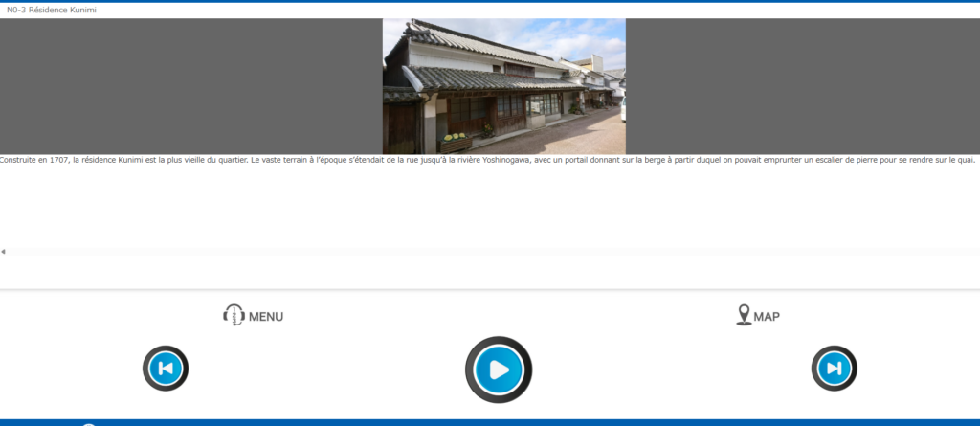Click the tiled roof in the photo
Viewport: 980px width, 426px height.
498,78
